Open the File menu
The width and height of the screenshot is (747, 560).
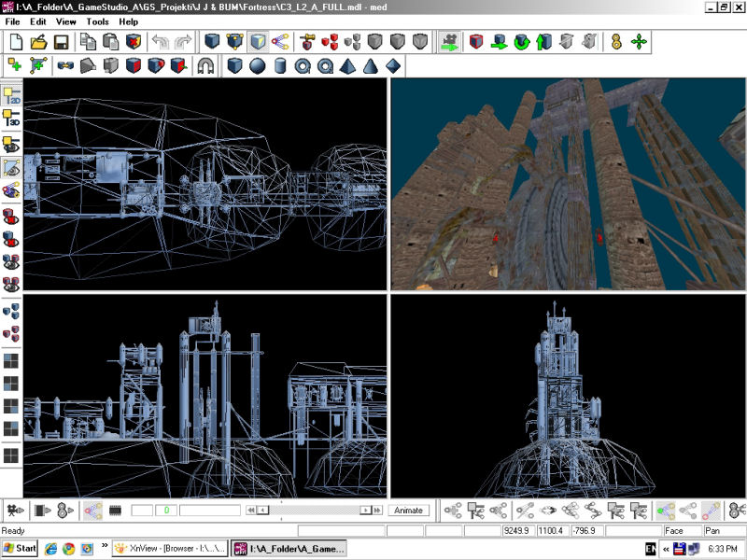(12, 21)
